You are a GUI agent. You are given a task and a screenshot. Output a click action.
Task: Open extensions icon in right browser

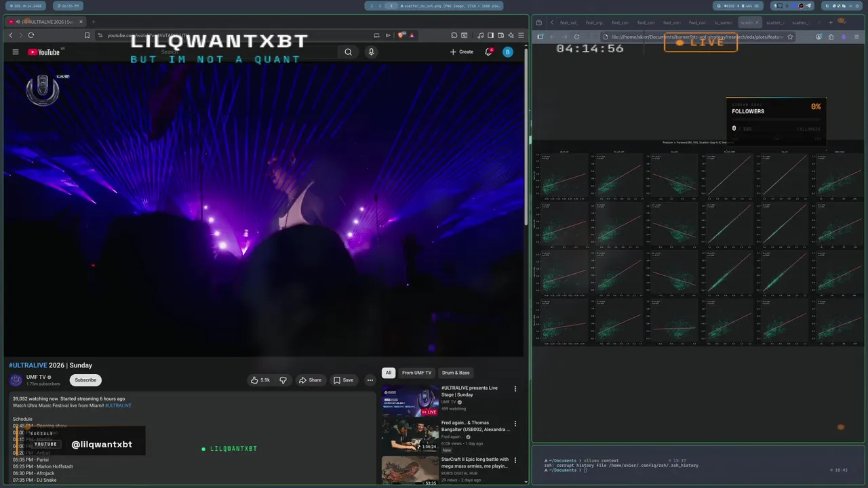pos(831,37)
